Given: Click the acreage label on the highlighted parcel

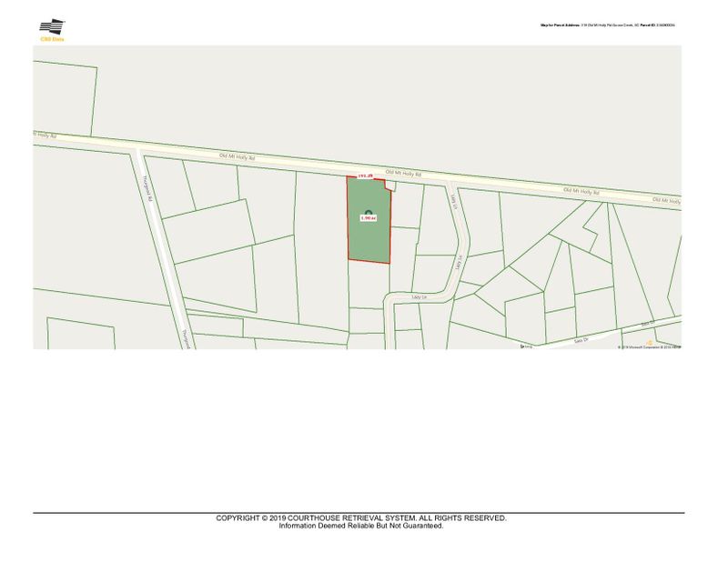Looking at the screenshot, I should point(369,218).
